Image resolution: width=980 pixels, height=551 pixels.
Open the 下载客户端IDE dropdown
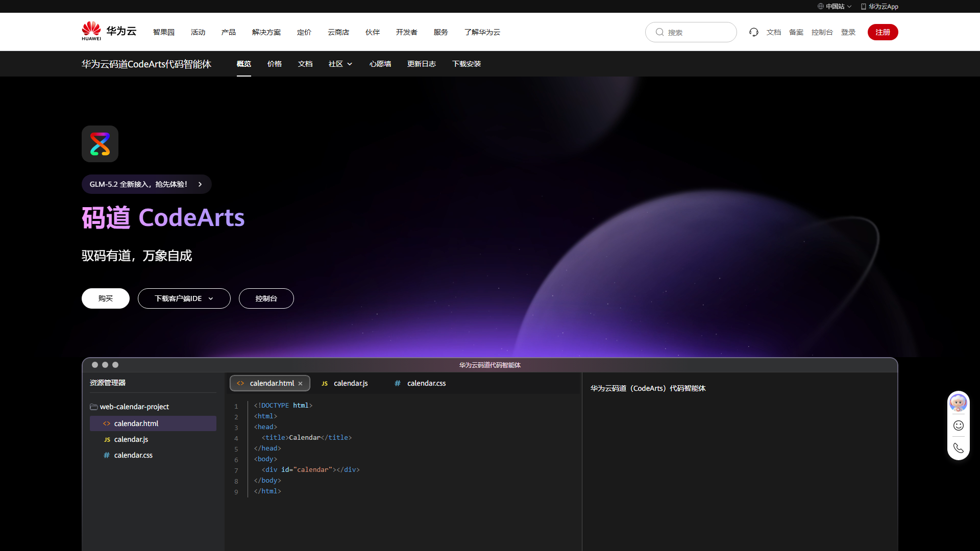pos(184,298)
